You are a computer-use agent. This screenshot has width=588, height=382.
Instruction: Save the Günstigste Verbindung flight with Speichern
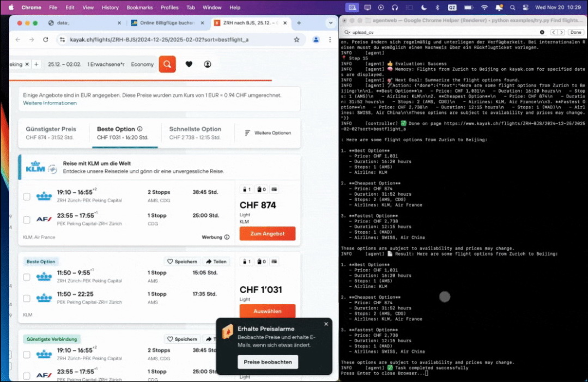click(x=182, y=339)
